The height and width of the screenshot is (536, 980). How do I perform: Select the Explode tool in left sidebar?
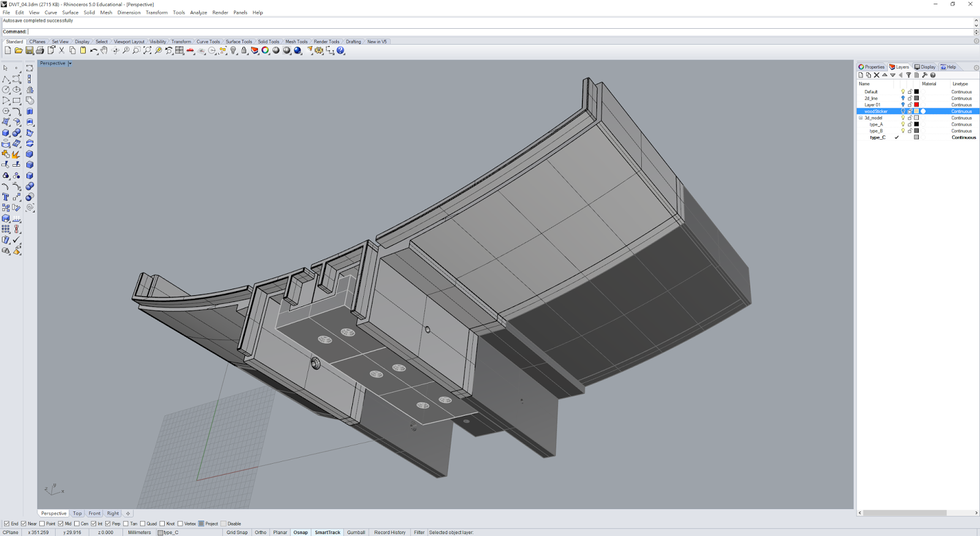pyautogui.click(x=17, y=154)
